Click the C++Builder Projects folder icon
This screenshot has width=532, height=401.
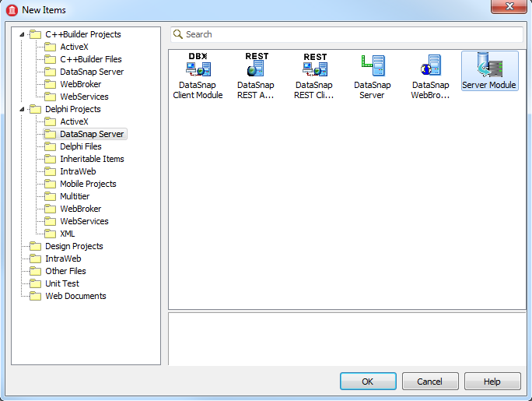coord(35,34)
